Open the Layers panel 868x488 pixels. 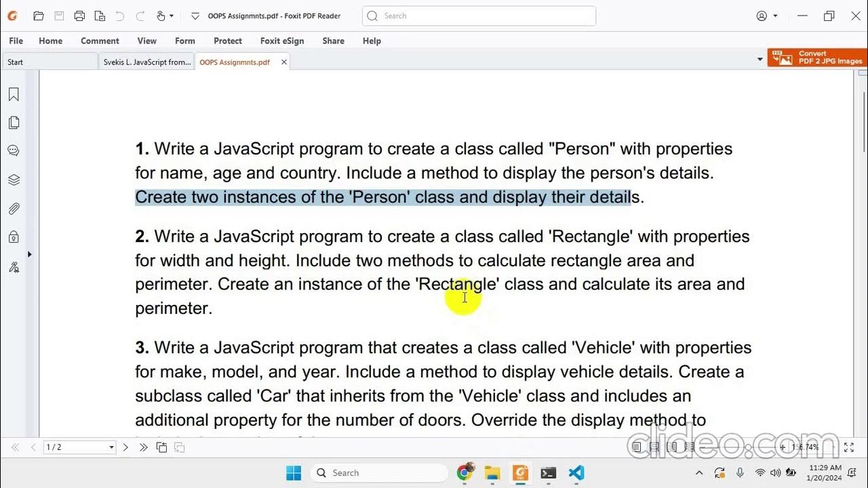(14, 180)
